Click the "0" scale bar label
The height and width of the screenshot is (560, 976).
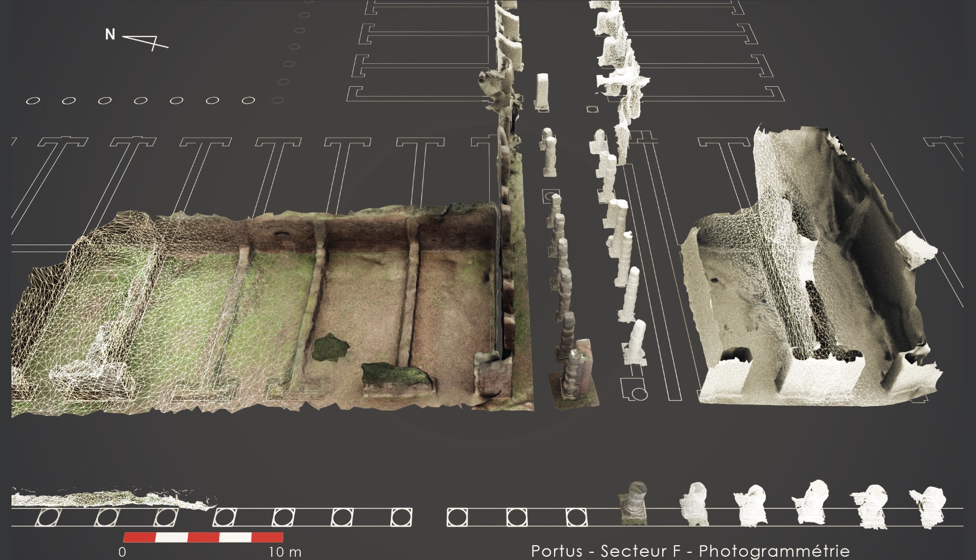[122, 552]
